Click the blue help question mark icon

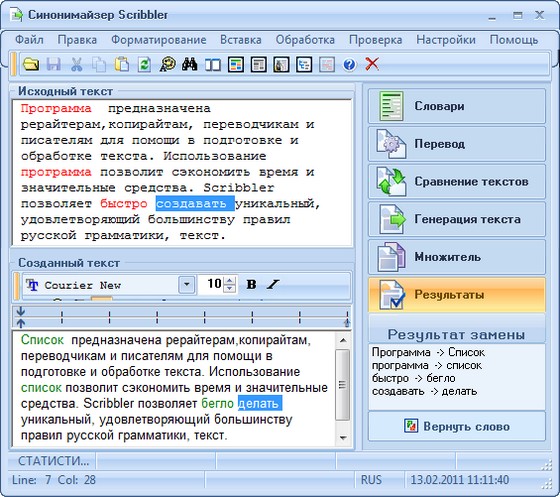pyautogui.click(x=349, y=65)
